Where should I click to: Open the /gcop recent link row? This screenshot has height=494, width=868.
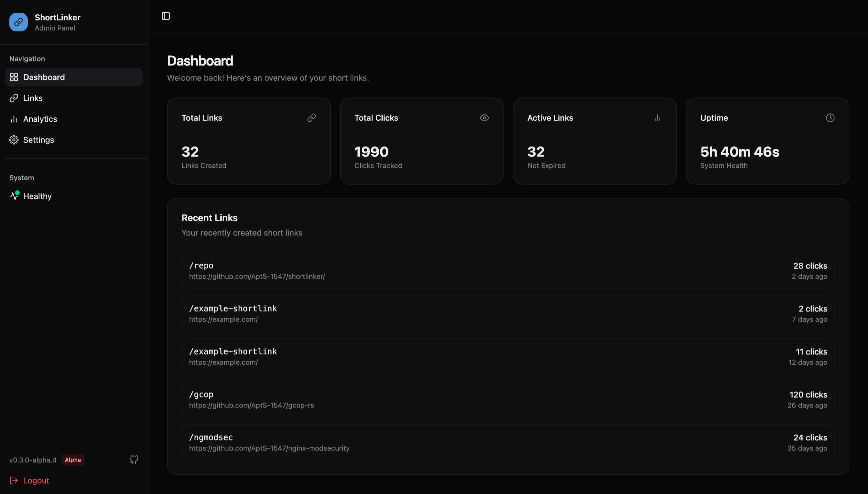[x=508, y=399]
